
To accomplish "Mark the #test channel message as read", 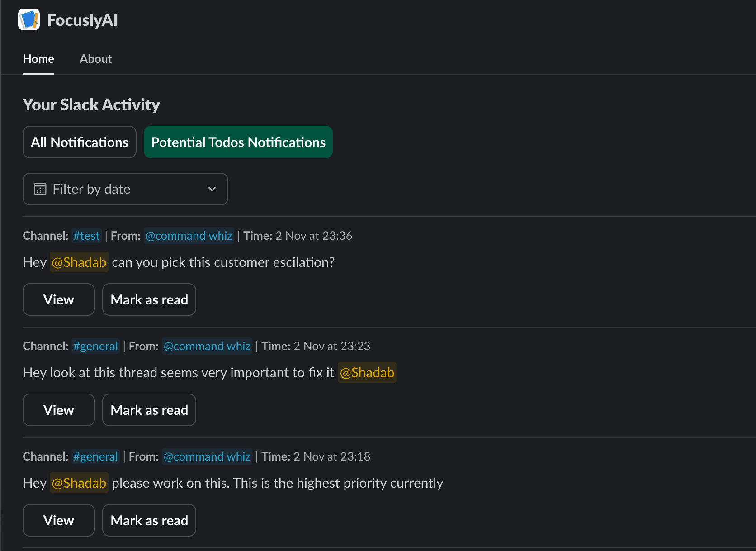I will coord(149,299).
